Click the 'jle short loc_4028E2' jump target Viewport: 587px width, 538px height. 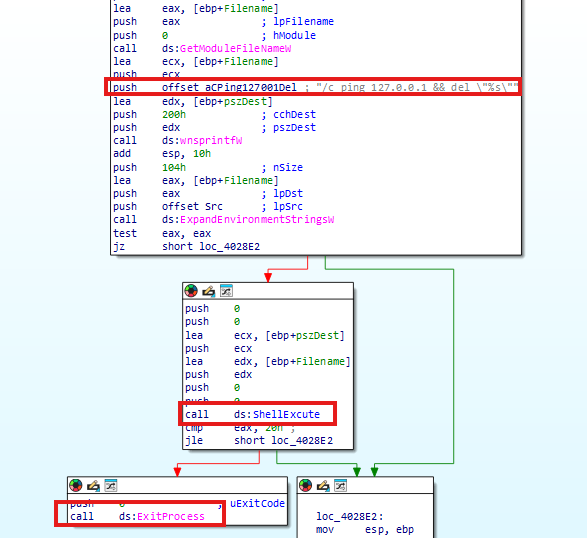click(x=302, y=441)
